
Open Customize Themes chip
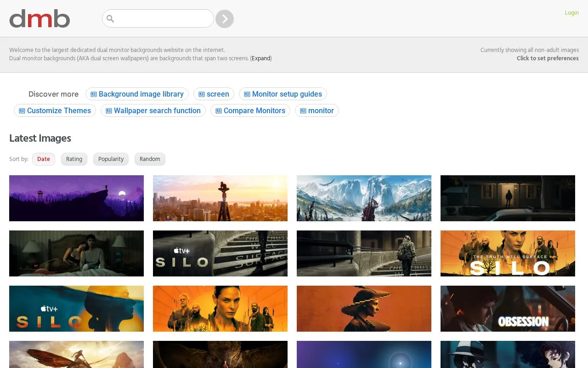click(55, 110)
